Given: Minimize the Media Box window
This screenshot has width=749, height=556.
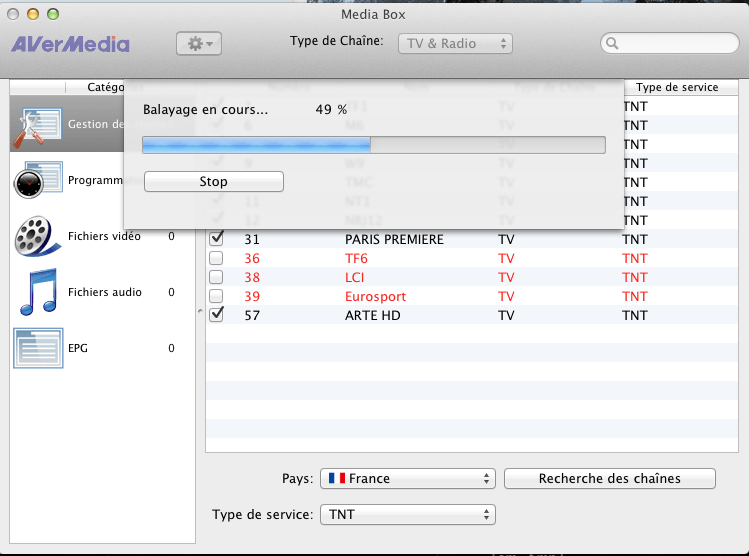Looking at the screenshot, I should [x=33, y=14].
